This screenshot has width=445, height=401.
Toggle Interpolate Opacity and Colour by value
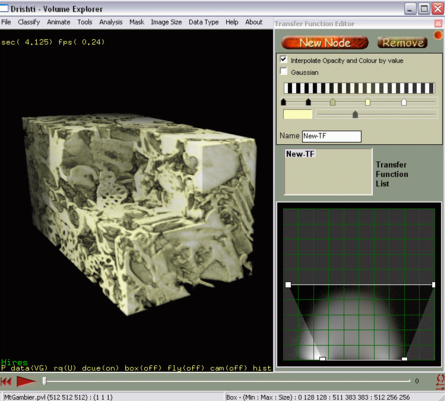coord(283,60)
